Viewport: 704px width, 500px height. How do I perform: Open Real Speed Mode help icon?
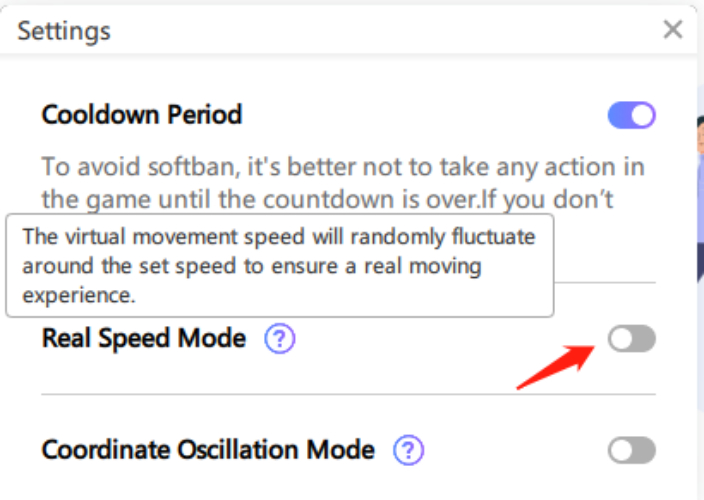(280, 340)
